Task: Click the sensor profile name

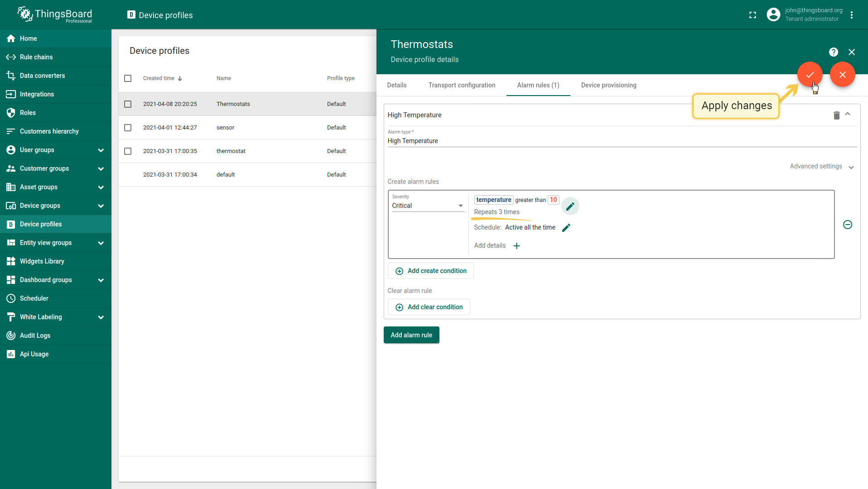Action: pos(225,128)
